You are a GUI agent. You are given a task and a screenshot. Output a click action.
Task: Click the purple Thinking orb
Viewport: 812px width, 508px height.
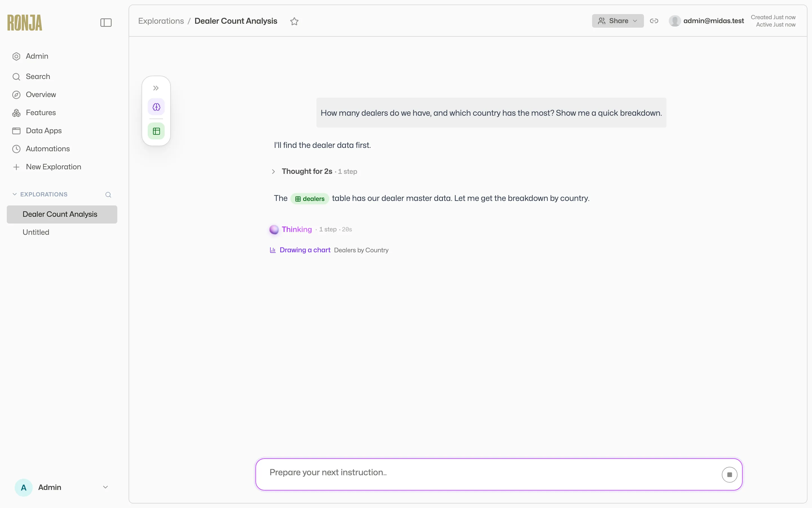(274, 229)
